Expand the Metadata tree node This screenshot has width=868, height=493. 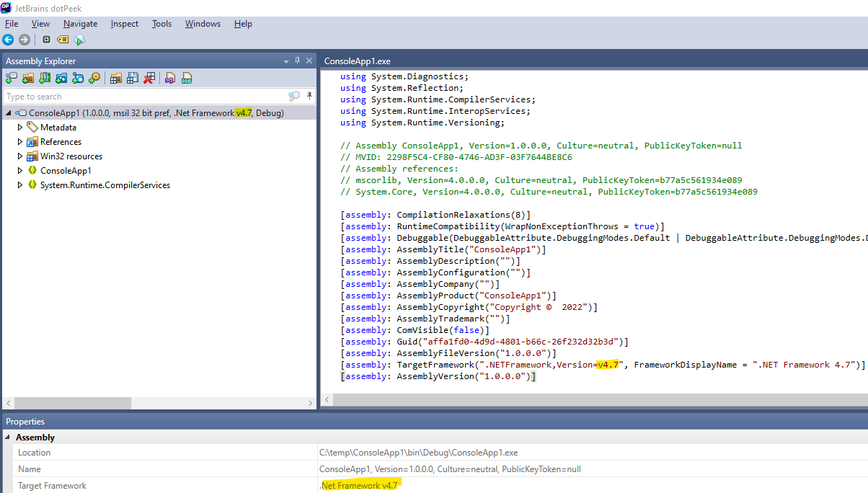click(x=20, y=127)
